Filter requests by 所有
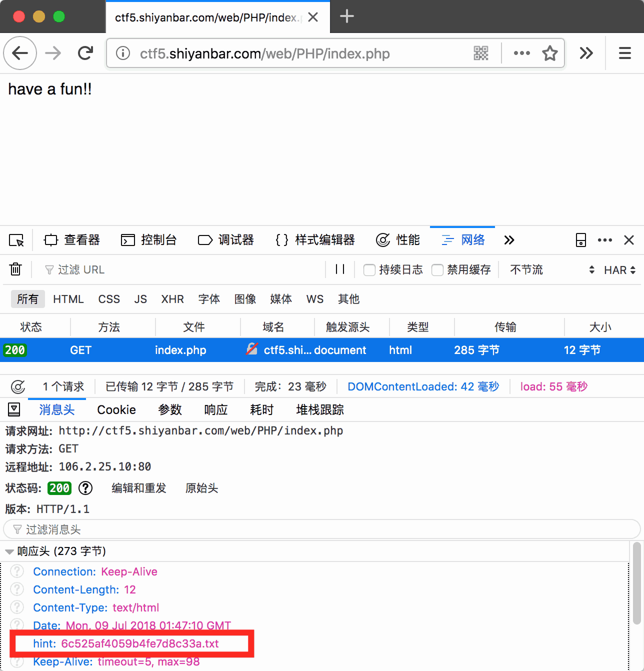Image resolution: width=644 pixels, height=671 pixels. 28,299
